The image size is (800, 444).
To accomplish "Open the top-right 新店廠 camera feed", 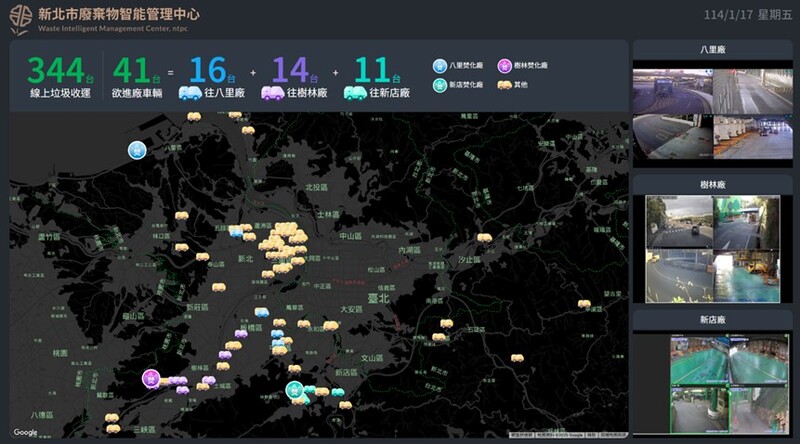I will click(x=759, y=359).
